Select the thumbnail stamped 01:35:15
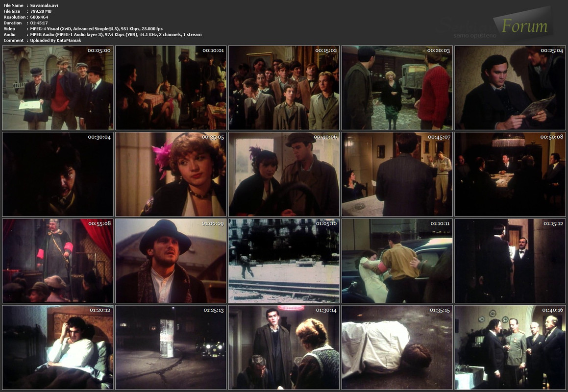The height and width of the screenshot is (392, 568). [x=397, y=347]
